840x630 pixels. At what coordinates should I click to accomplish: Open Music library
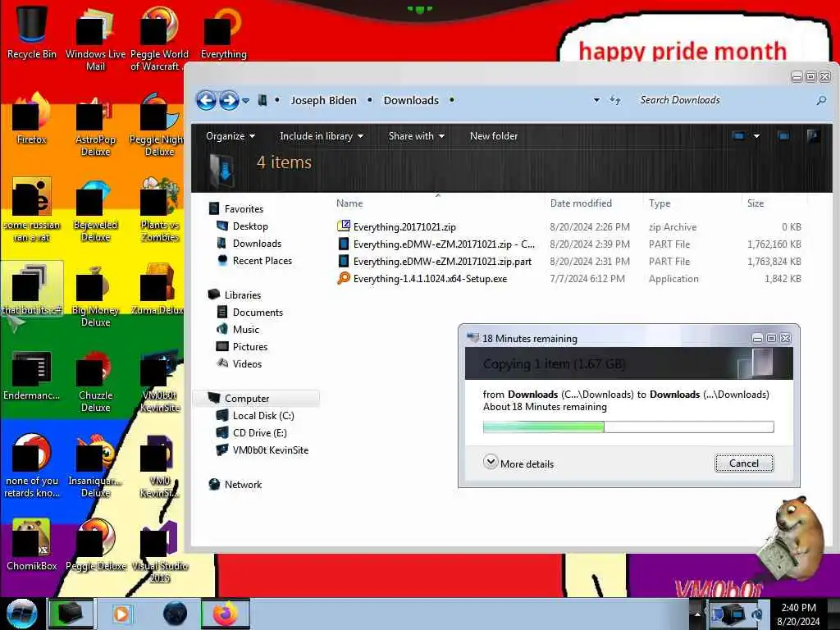pos(246,330)
